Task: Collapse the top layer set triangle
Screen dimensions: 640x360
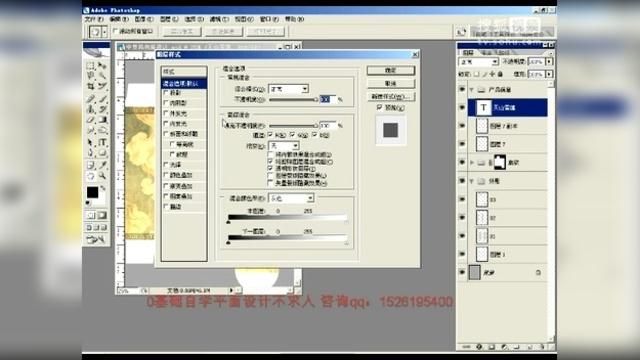Action: click(472, 89)
